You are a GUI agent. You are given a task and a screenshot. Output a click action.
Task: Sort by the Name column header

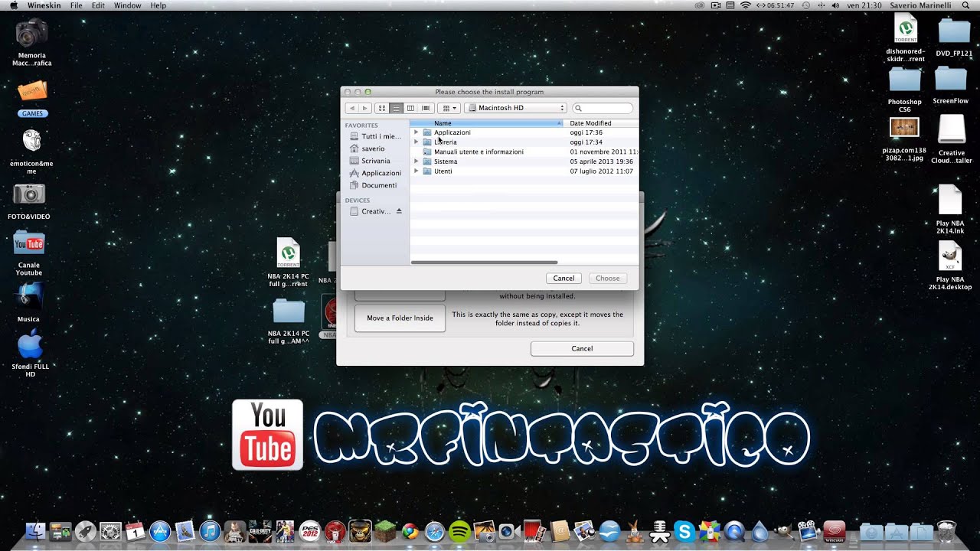tap(487, 123)
